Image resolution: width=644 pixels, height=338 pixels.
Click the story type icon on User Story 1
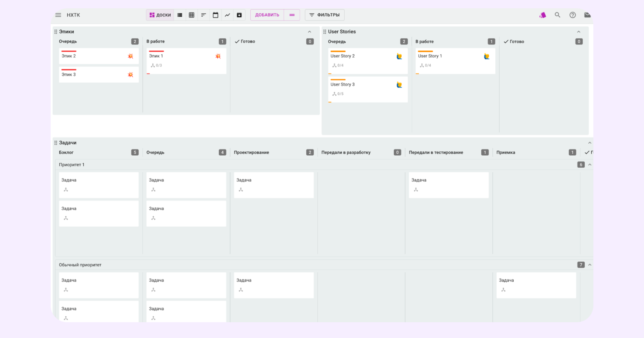487,56
